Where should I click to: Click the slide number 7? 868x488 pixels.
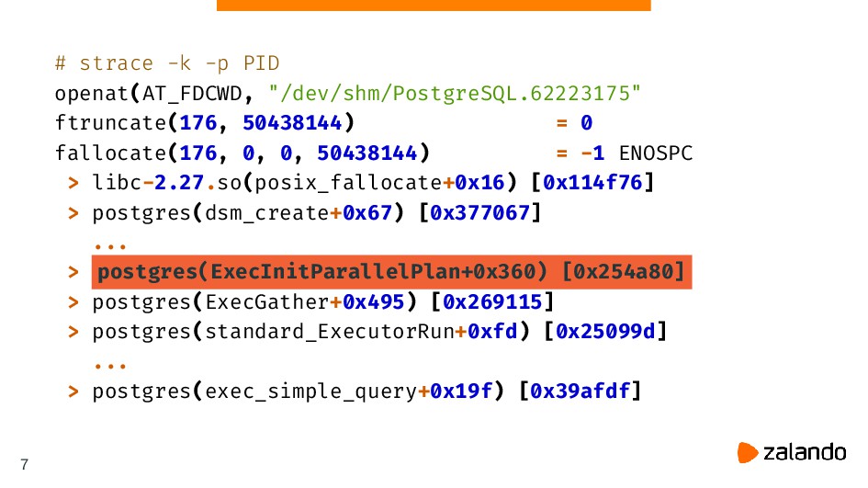click(25, 464)
